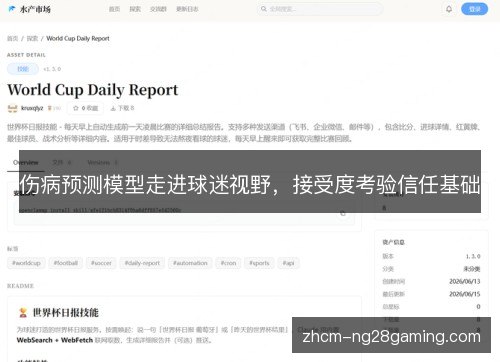The height and width of the screenshot is (362, 500).
Task: Go to 首页 via the breadcrumb
Action: [x=13, y=38]
